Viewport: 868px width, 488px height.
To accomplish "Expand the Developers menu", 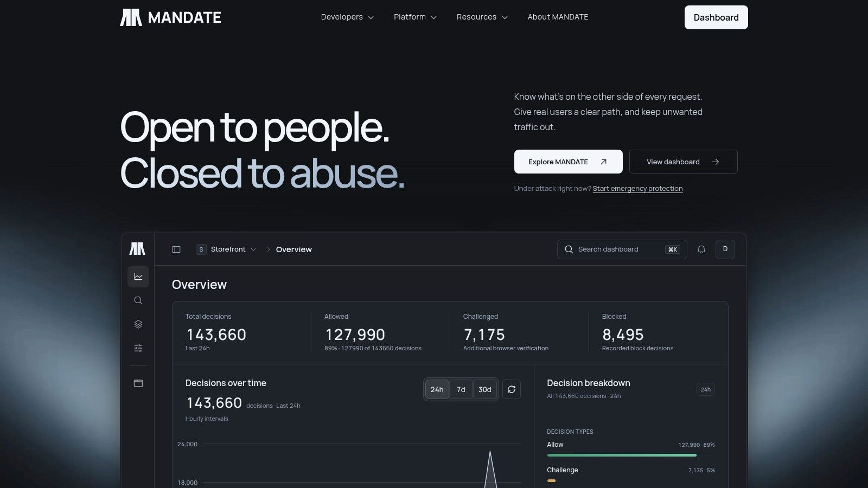I will [347, 17].
